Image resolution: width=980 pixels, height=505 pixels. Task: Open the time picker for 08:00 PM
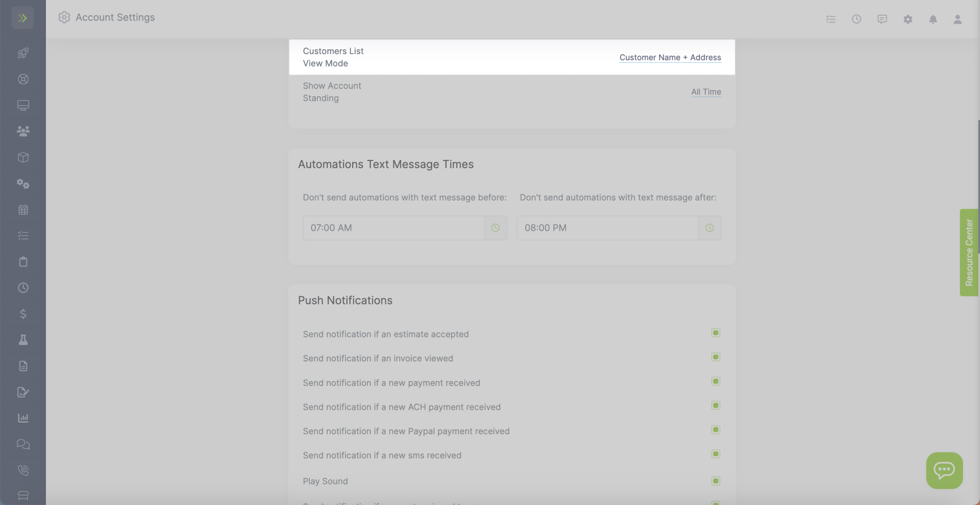coord(709,228)
